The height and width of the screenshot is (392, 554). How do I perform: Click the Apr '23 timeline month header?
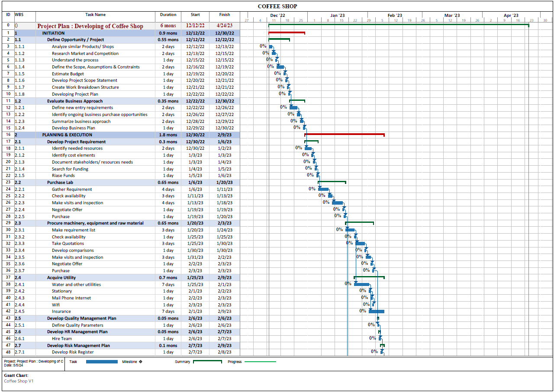point(511,15)
